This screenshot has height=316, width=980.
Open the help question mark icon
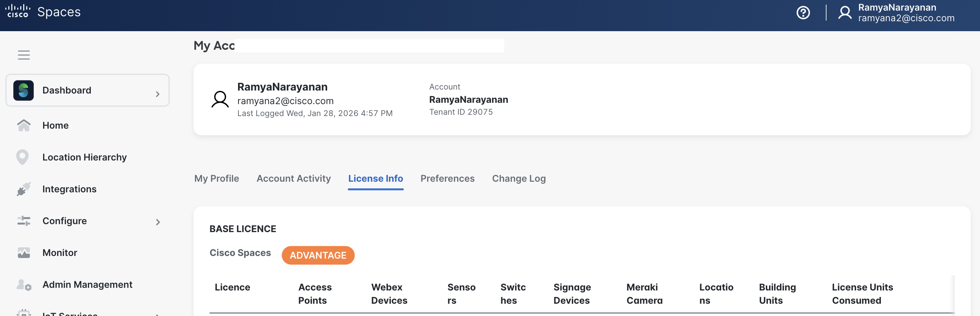(803, 13)
